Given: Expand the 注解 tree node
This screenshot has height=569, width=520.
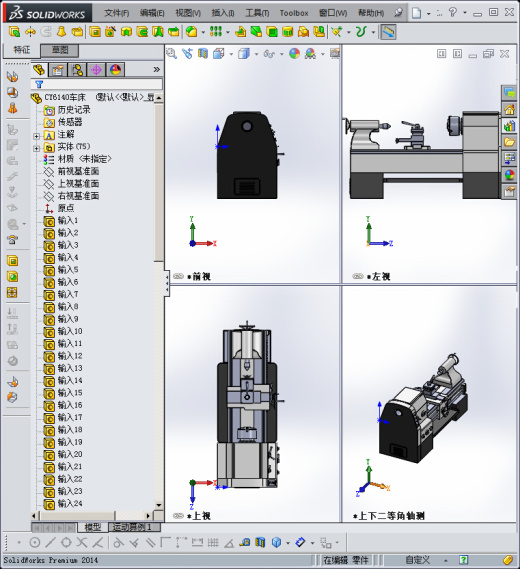Looking at the screenshot, I should 36,136.
